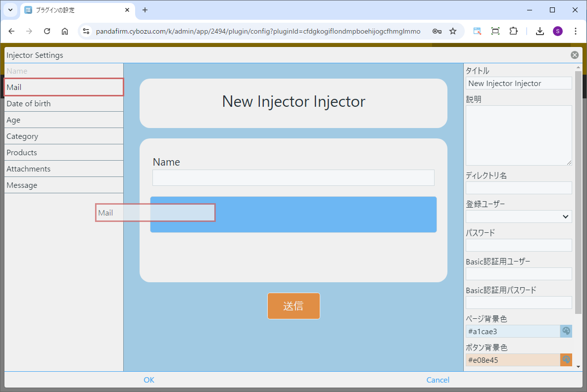Click the orange 送信 submit button

pos(293,306)
